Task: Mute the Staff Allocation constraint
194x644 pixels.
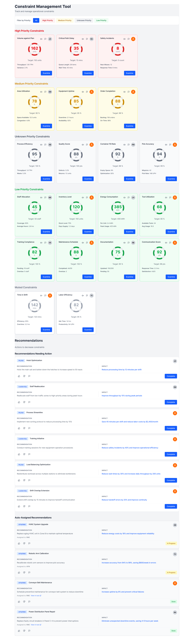Action: point(41,198)
